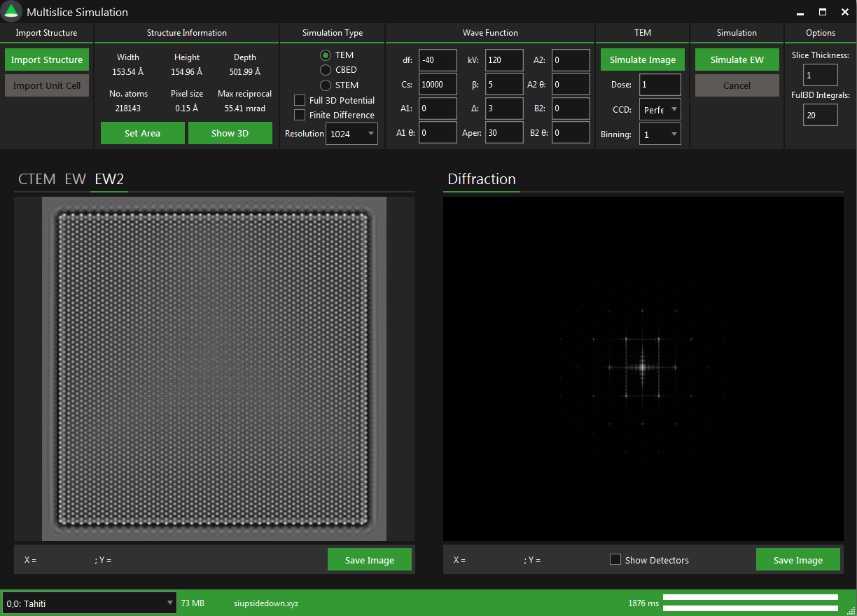
Task: Enable Finite Difference
Action: [x=299, y=114]
